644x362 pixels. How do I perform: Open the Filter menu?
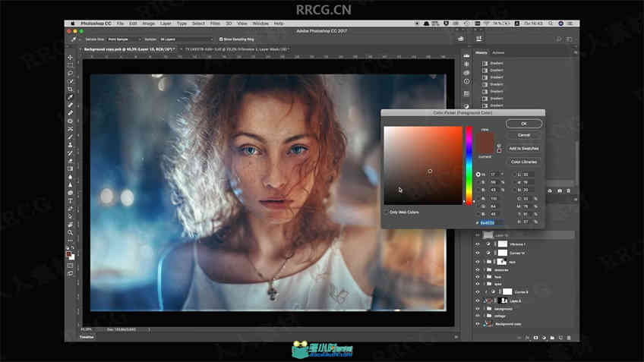click(215, 24)
